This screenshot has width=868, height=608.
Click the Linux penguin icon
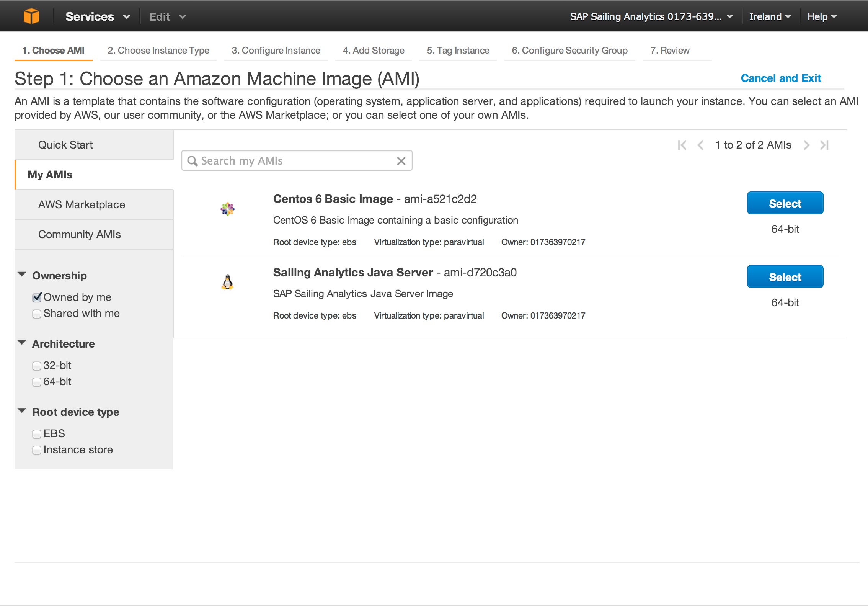tap(227, 282)
